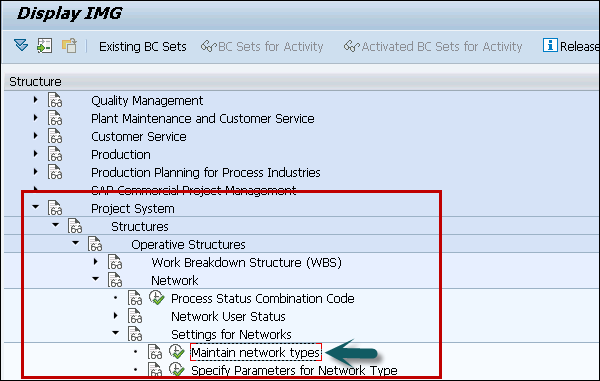Open documentation icon for Quality Management
Image resolution: width=600 pixels, height=381 pixels.
coord(55,100)
